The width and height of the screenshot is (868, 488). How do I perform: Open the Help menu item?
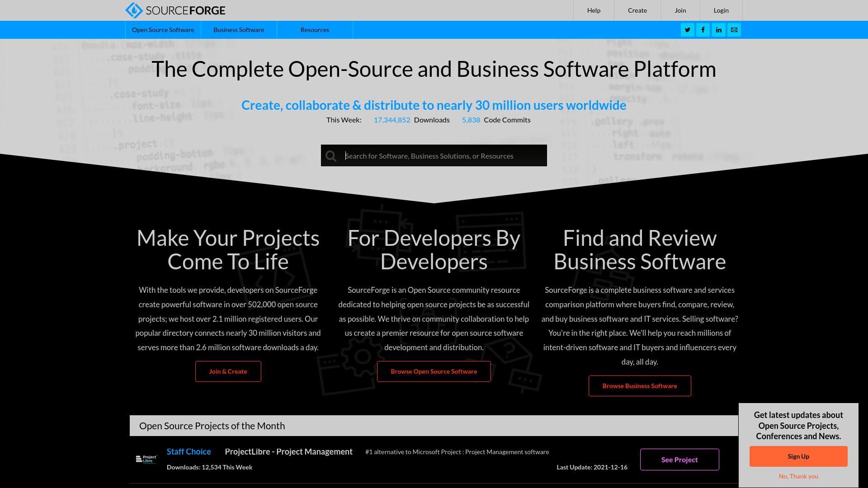[594, 10]
